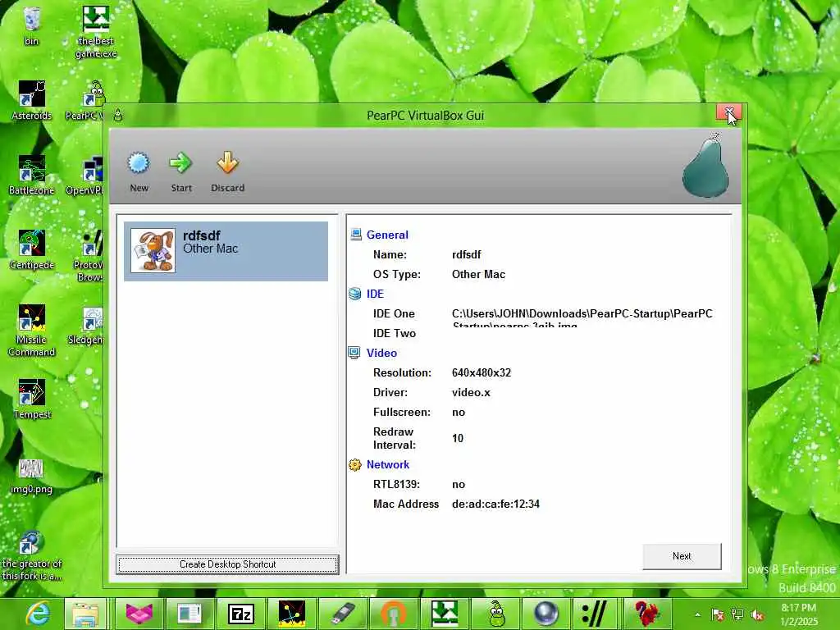
Task: Close the PearPC VirtualBox Gui window
Action: [x=729, y=112]
